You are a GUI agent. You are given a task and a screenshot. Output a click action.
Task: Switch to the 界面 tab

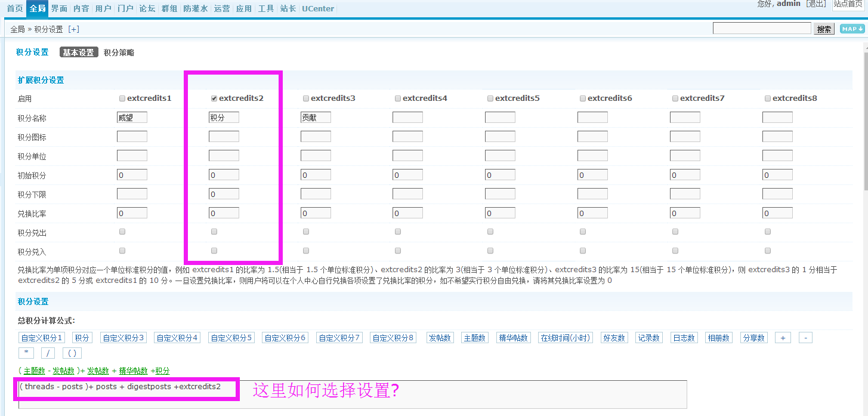tap(59, 8)
